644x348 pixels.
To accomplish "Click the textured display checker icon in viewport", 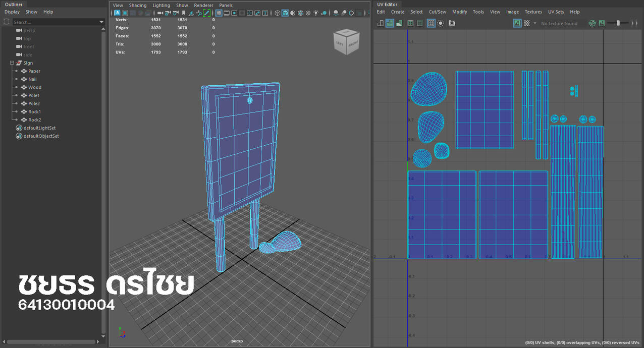I will click(308, 13).
